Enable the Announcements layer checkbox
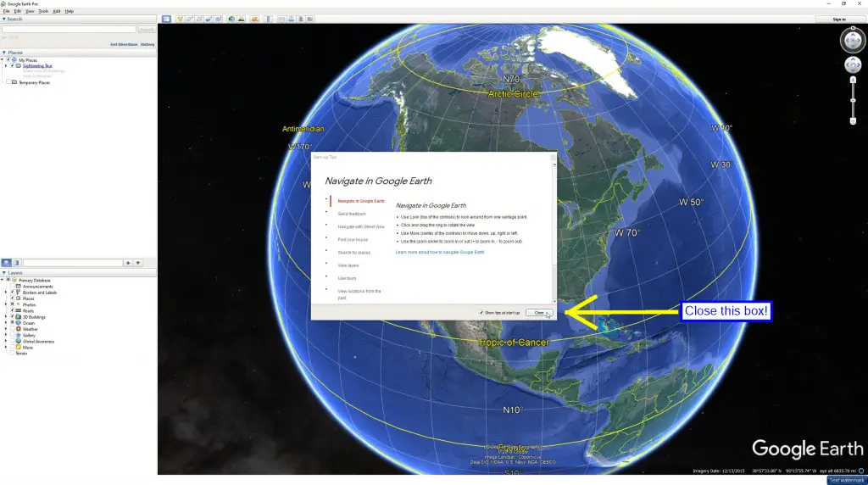Viewport: 868px width, 485px height. pyautogui.click(x=12, y=287)
